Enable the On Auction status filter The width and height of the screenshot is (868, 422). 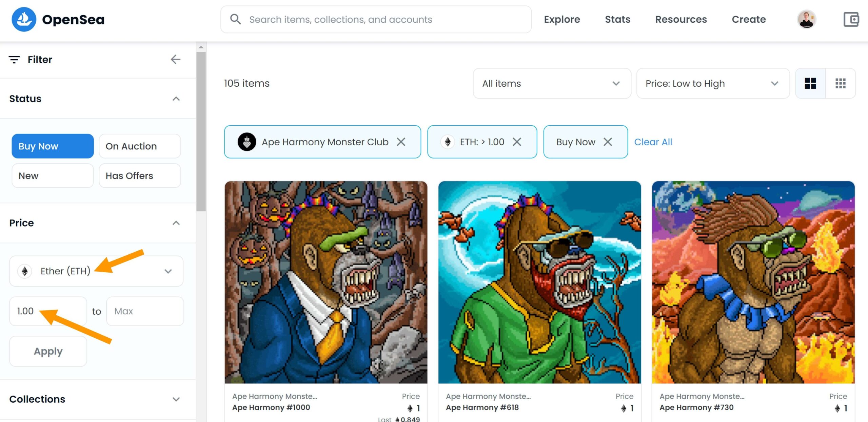coord(140,146)
